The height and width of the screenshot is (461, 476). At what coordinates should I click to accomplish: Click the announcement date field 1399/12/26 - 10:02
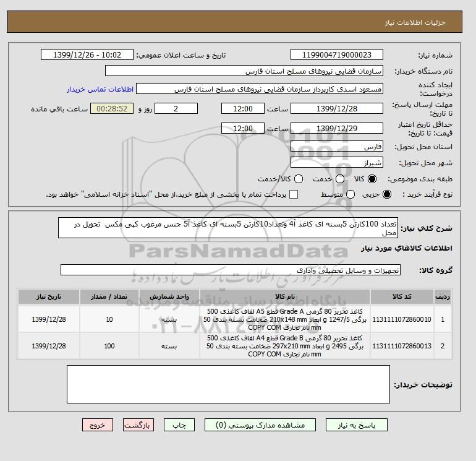point(87,54)
